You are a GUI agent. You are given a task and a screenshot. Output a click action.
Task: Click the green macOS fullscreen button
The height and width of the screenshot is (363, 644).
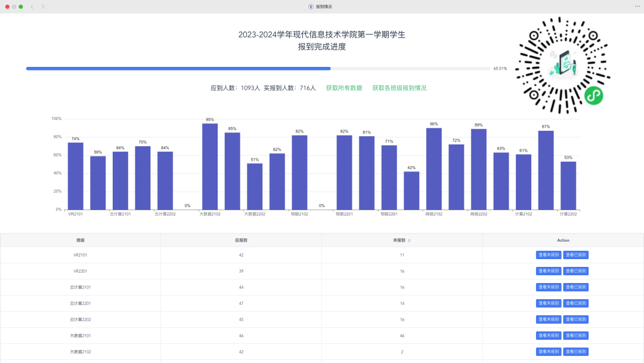21,7
